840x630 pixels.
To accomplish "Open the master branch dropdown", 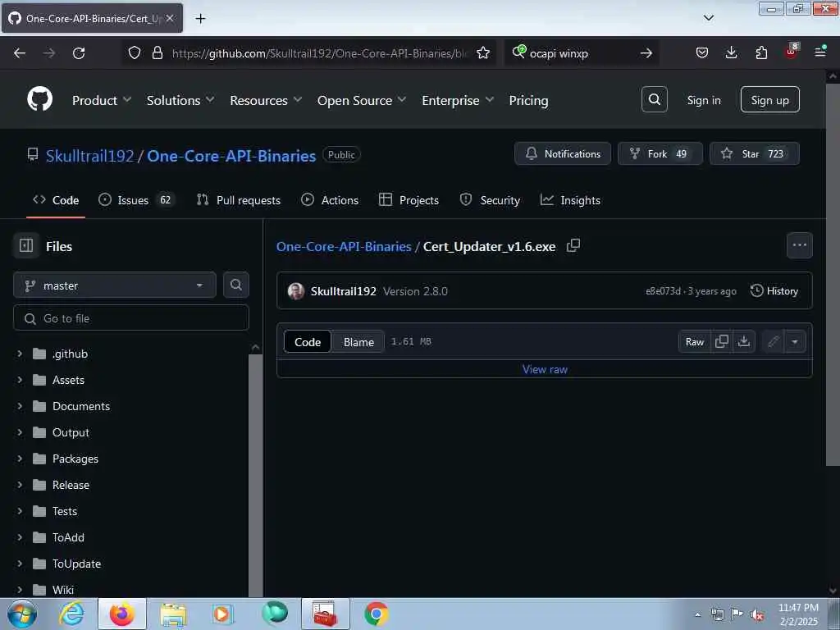I will tap(115, 285).
